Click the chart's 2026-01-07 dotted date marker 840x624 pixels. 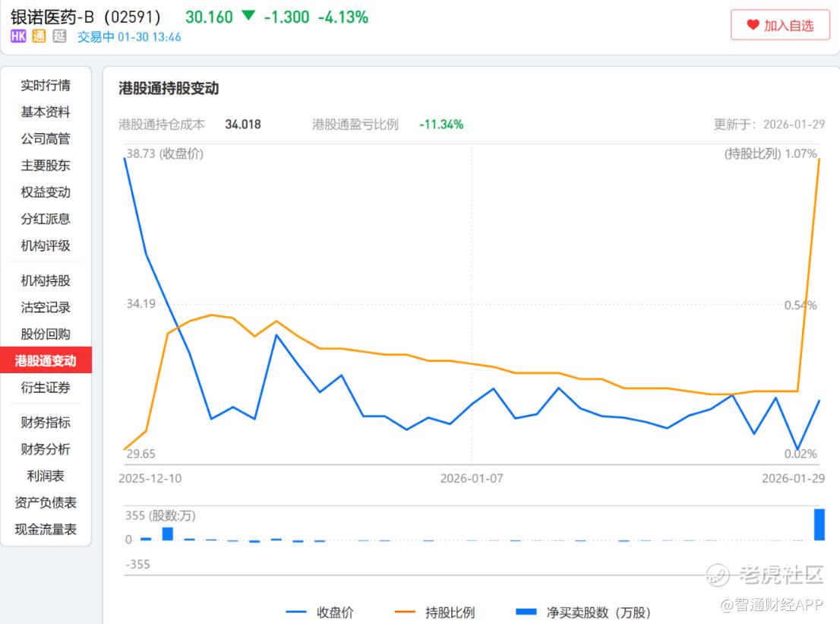pos(472,306)
